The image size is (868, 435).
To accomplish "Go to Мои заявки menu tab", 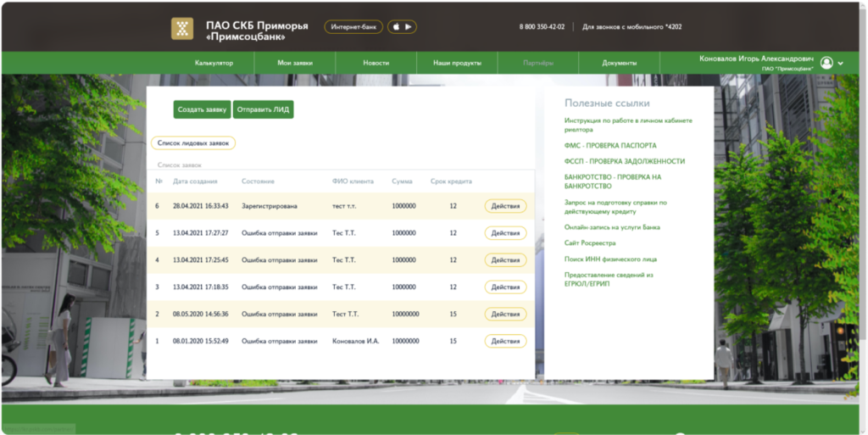I will click(295, 64).
